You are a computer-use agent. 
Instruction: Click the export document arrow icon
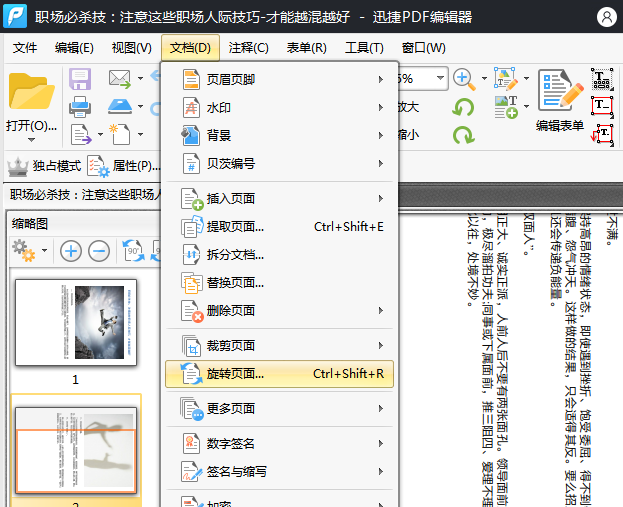81,135
